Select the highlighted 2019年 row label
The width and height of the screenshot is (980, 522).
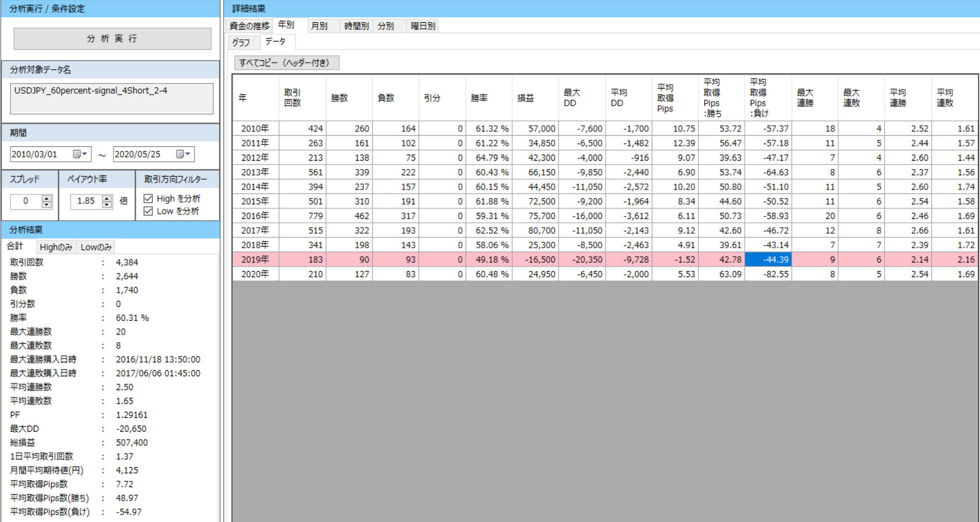click(255, 259)
